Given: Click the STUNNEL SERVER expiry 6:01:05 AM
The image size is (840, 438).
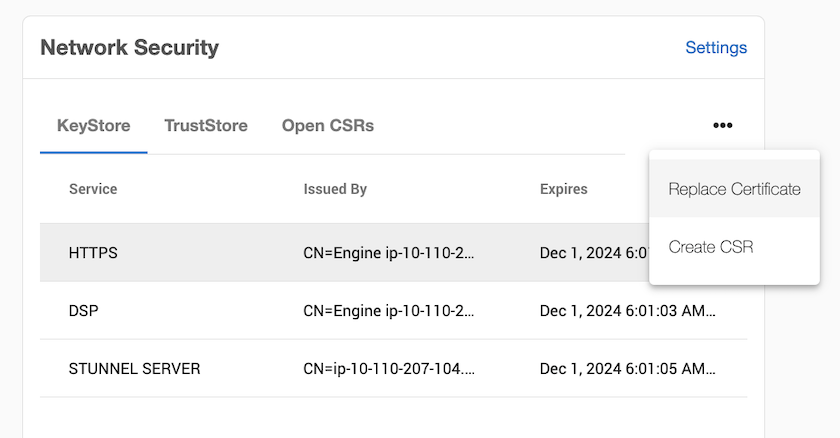Looking at the screenshot, I should coord(628,369).
